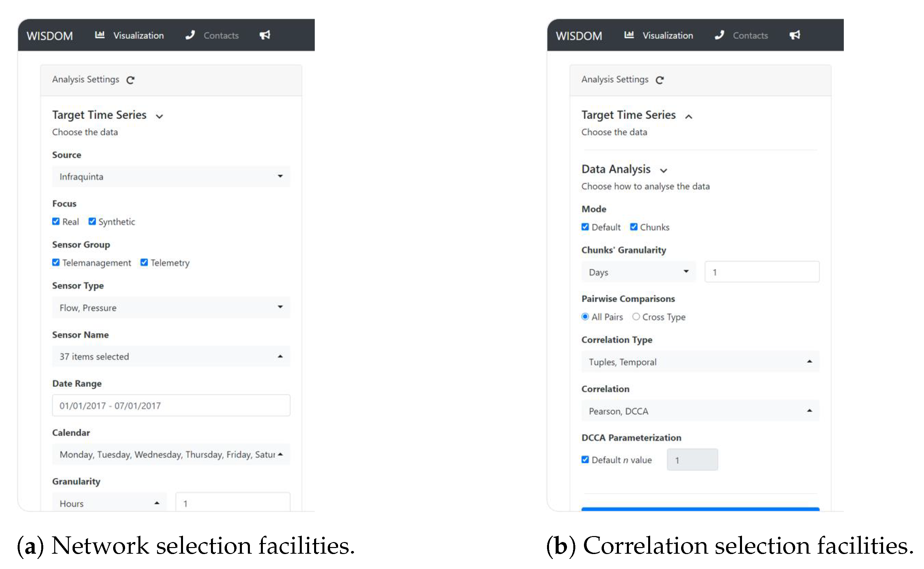Image resolution: width=924 pixels, height=569 pixels.
Task: Click the WISDOM brand link on left
Action: 49,36
